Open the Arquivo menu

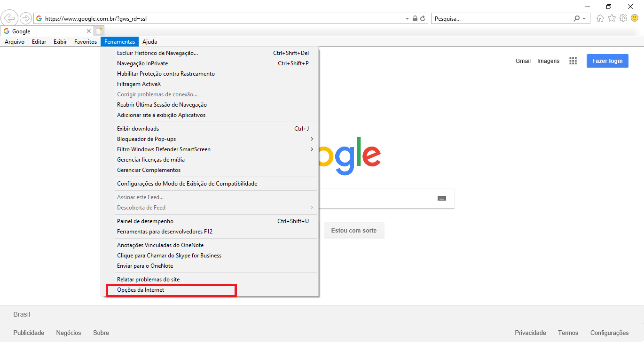(15, 42)
